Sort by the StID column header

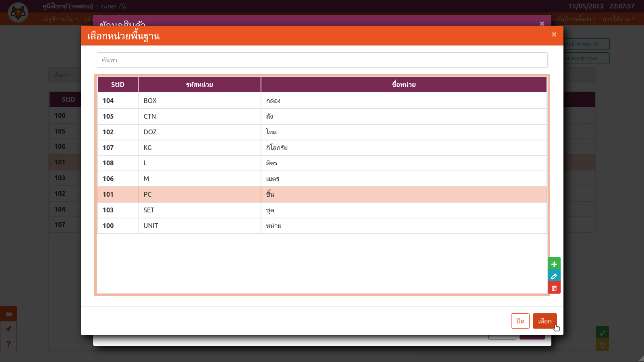pyautogui.click(x=118, y=84)
